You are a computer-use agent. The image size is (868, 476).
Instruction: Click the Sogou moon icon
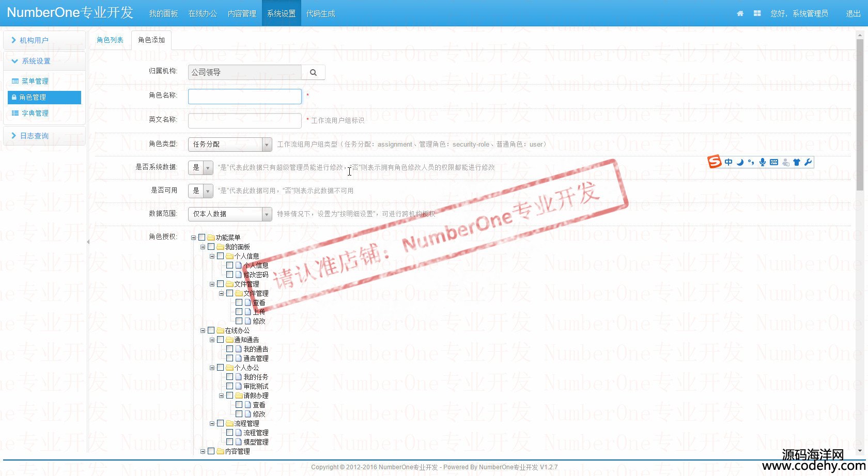pos(740,162)
